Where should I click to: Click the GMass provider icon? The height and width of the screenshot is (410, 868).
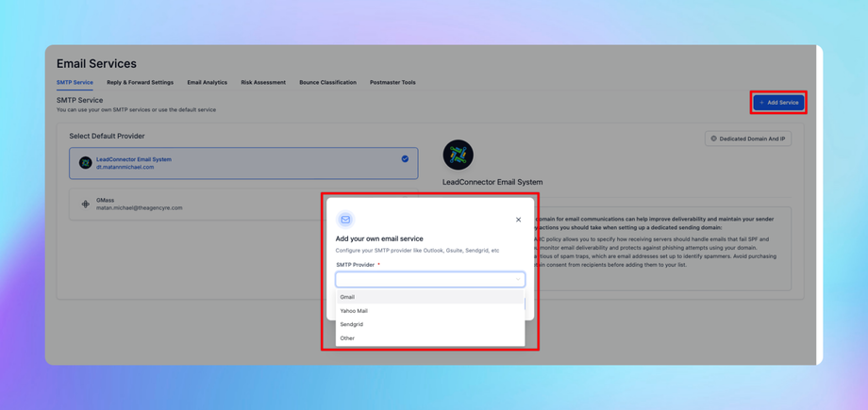click(85, 205)
